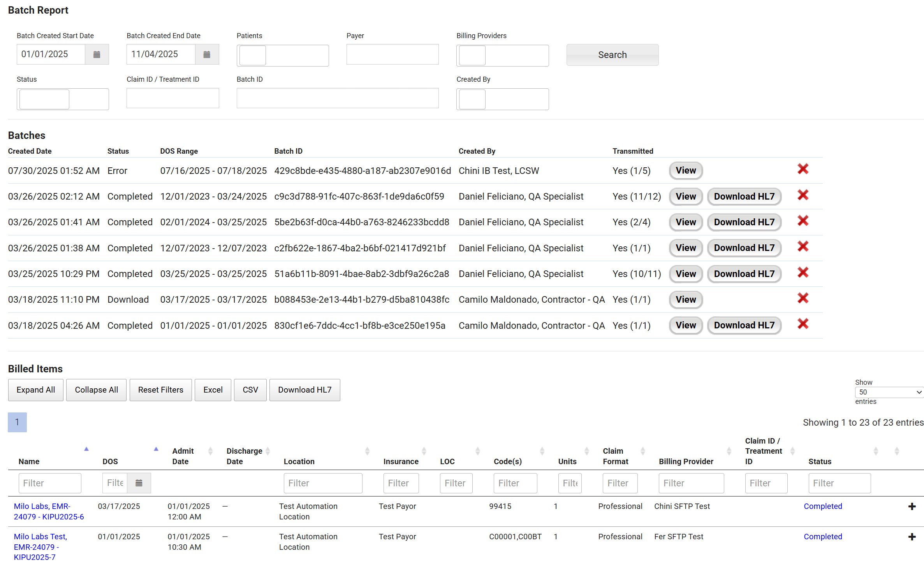924x563 pixels.
Task: Open the Show entries dropdown
Action: pyautogui.click(x=889, y=392)
